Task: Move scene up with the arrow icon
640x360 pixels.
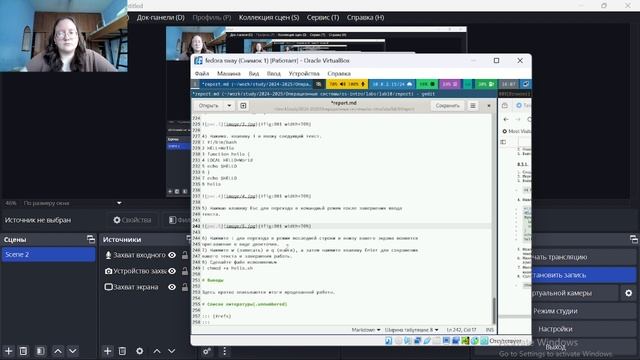Action: tap(58, 351)
